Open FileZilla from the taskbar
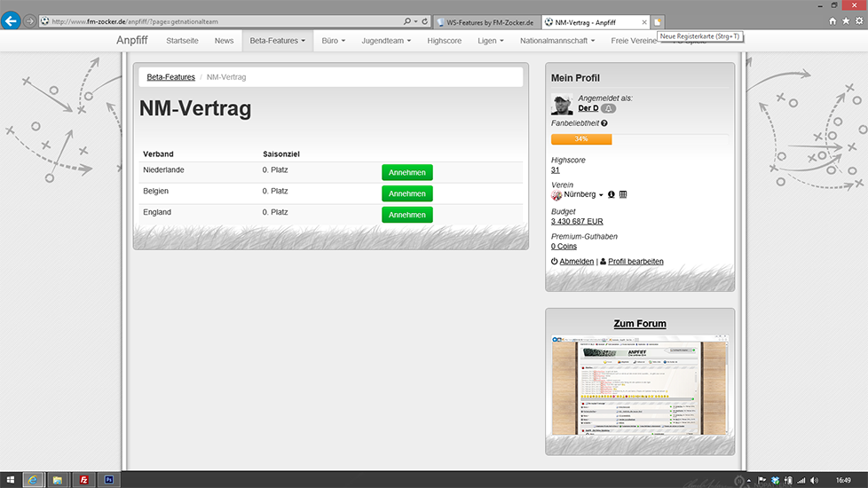This screenshot has height=488, width=868. click(84, 479)
